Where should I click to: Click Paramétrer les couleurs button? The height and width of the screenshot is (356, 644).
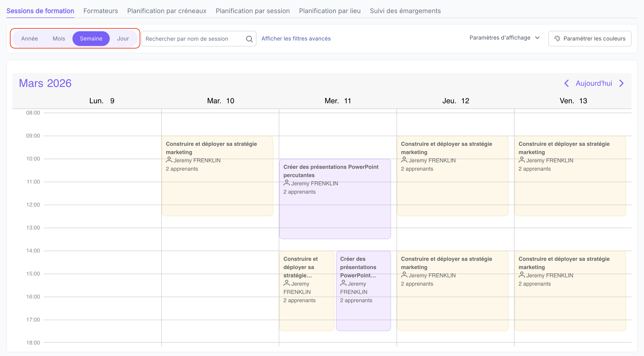pos(590,38)
